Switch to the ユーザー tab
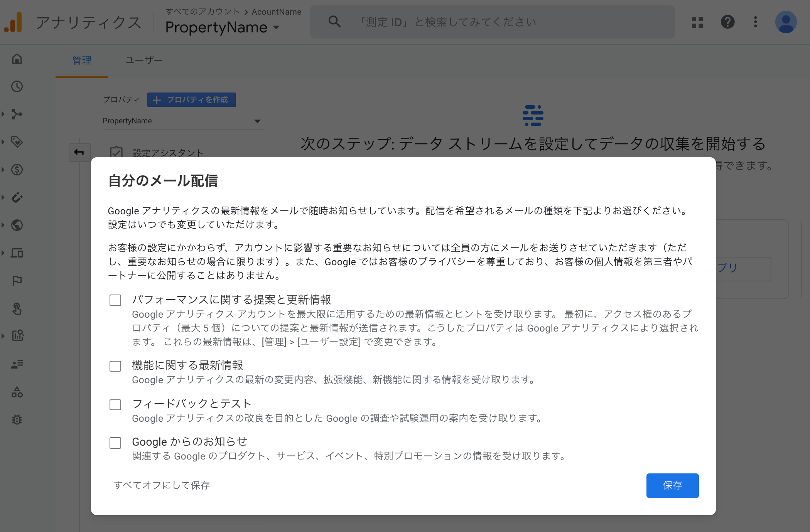The image size is (810, 532). click(x=144, y=61)
